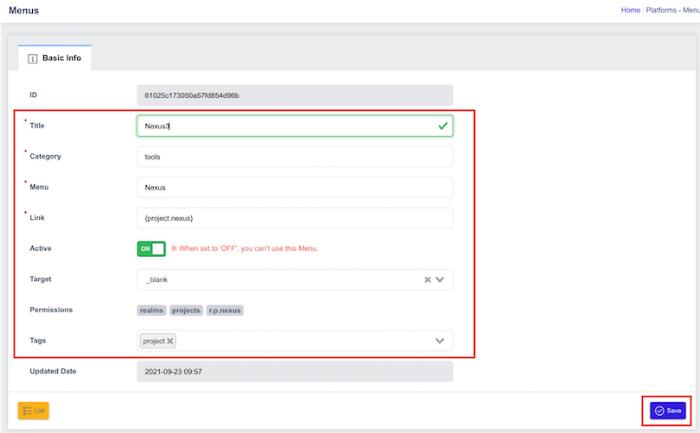Click the projects permission badge

pyautogui.click(x=186, y=310)
